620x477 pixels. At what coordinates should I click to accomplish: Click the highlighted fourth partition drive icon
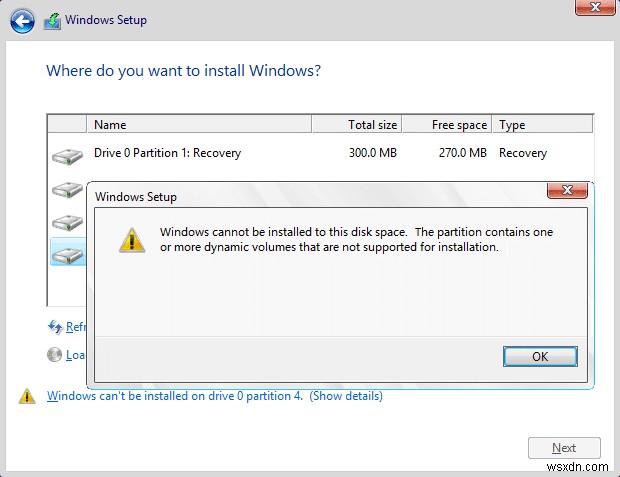point(68,254)
